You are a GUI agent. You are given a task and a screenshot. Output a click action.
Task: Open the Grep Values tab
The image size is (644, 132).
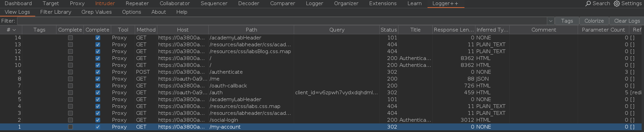tap(96, 12)
